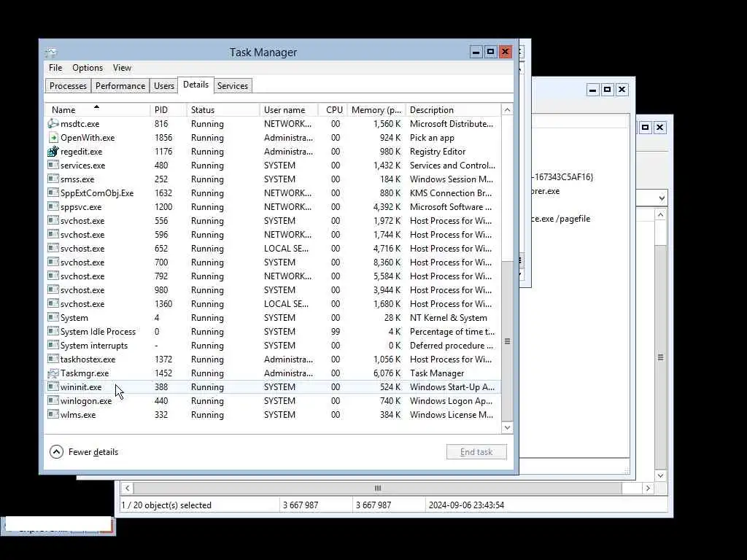Click the icon of svchost.exe PID 980
Screen dimensions: 747x560
[x=53, y=289]
